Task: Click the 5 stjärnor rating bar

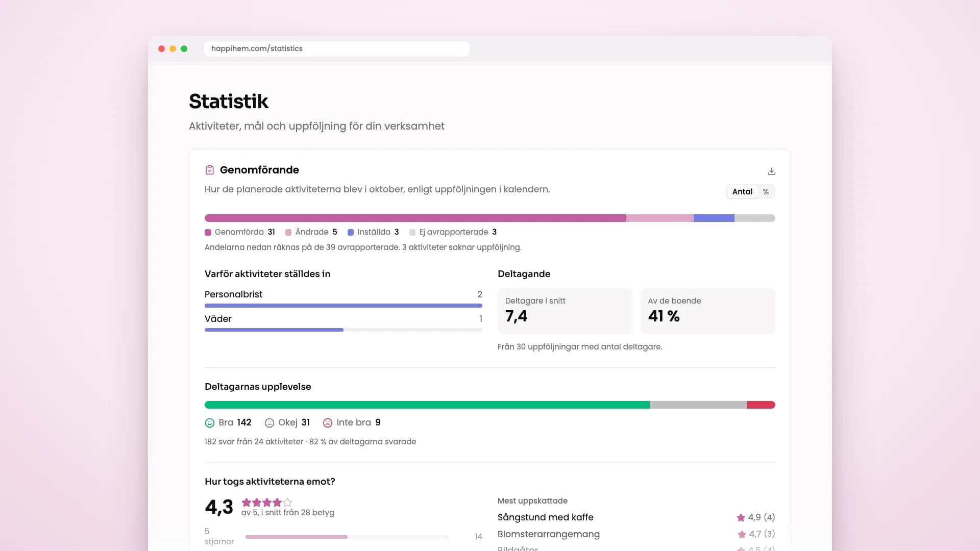Action: (347, 537)
